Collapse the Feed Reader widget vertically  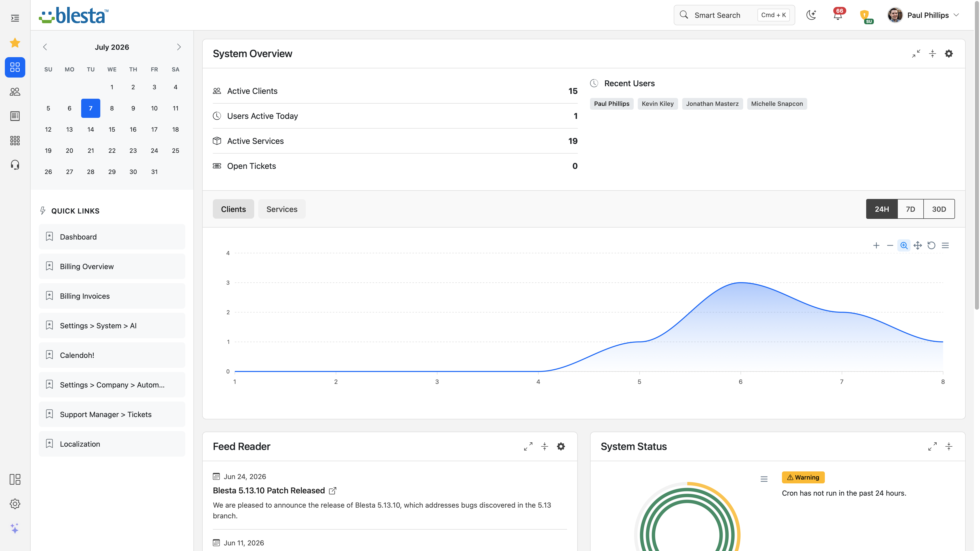pos(544,446)
